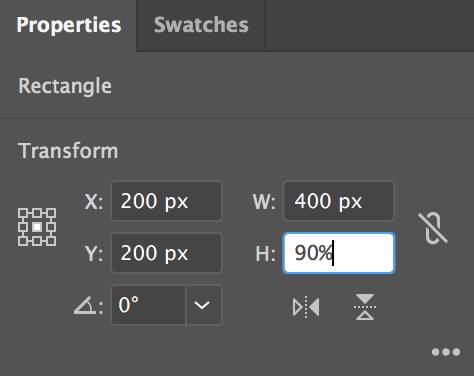Switch to the Swatches tab
474x376 pixels.
click(x=201, y=25)
